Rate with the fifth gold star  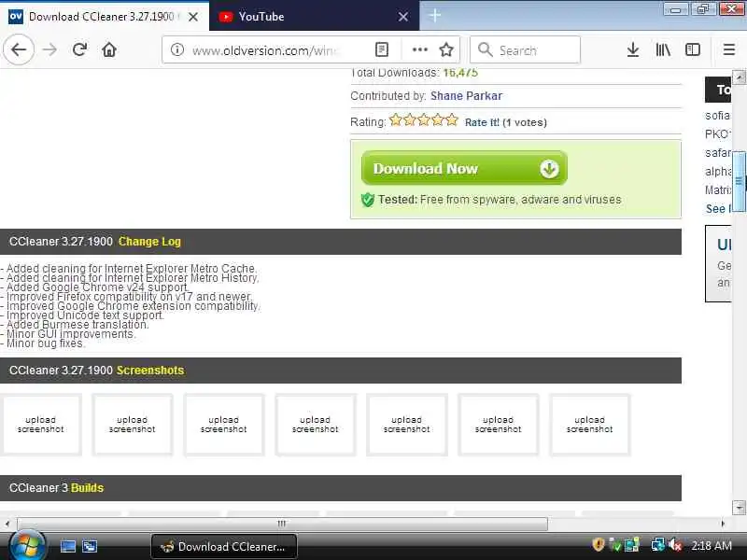[452, 119]
